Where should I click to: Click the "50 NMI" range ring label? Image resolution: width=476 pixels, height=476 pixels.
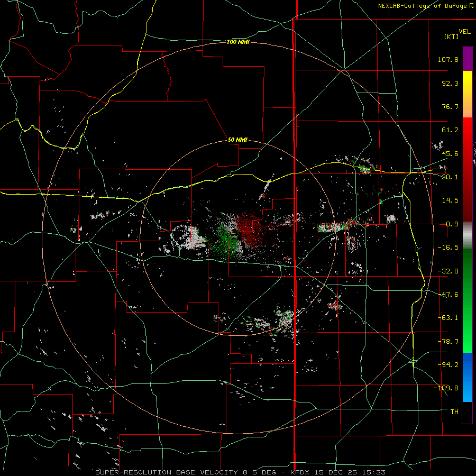(237, 140)
